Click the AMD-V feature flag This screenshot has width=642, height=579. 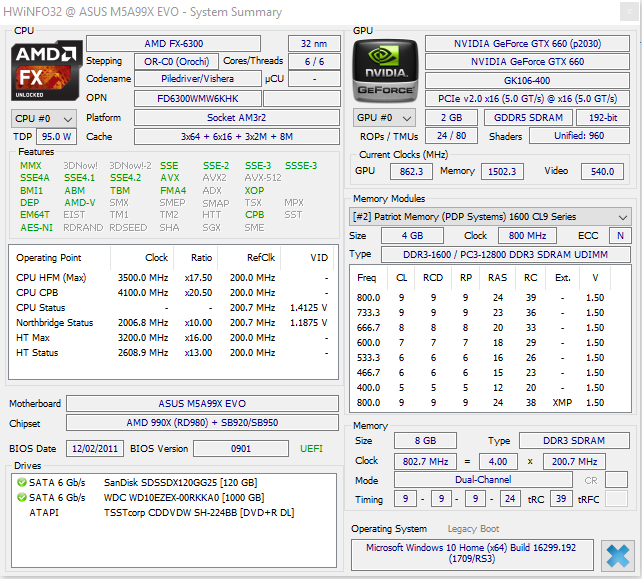(x=79, y=203)
